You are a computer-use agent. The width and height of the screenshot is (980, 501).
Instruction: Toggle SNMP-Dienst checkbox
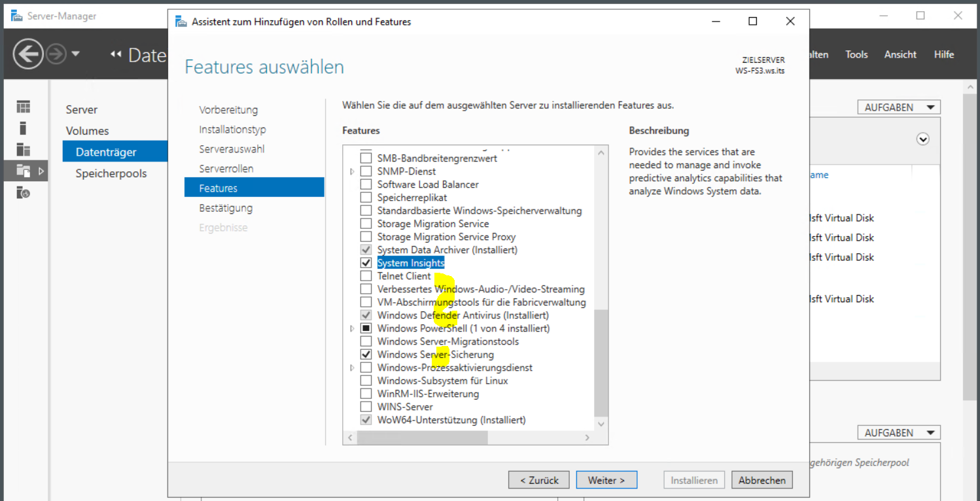[x=366, y=171]
